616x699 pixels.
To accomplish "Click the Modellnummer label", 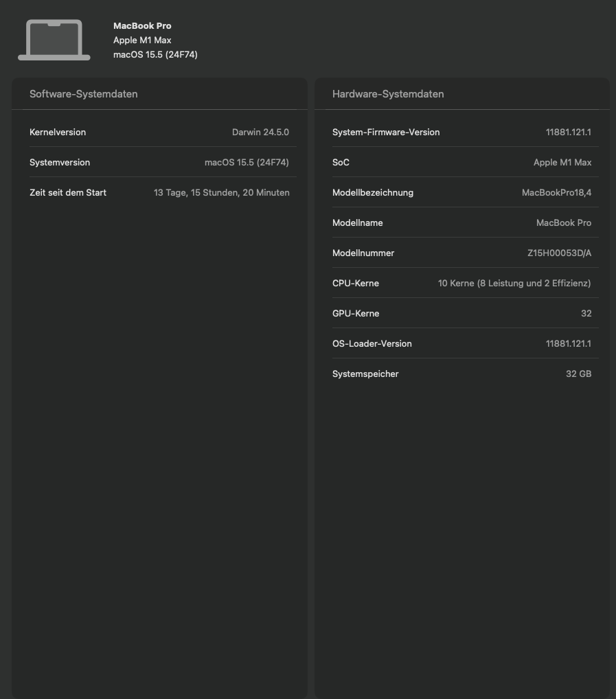I will [x=363, y=253].
